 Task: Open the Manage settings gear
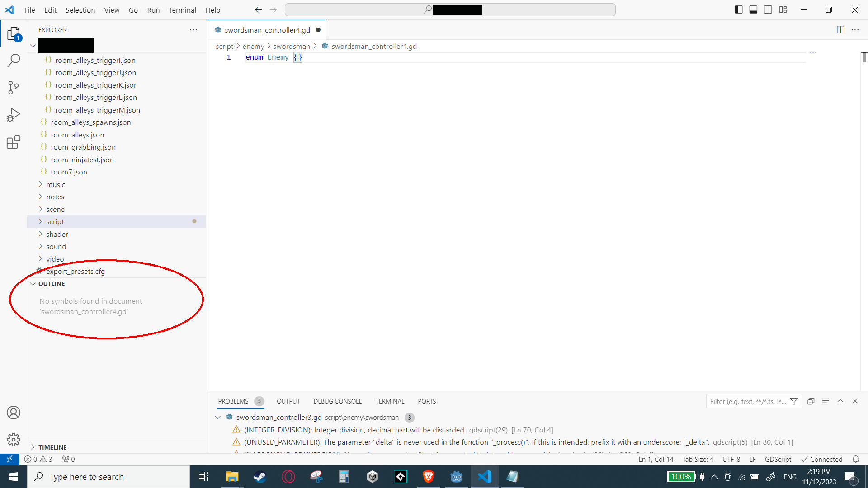coord(14,439)
